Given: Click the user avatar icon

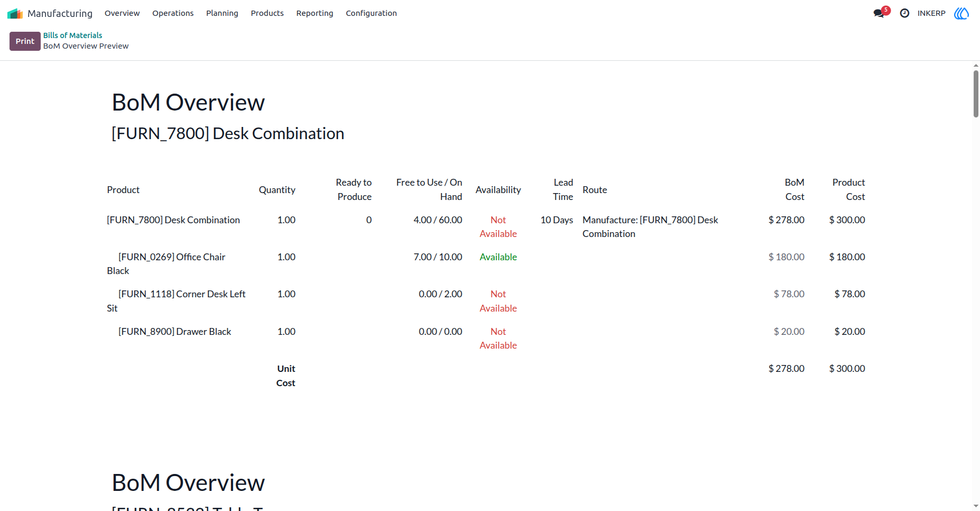Looking at the screenshot, I should pyautogui.click(x=961, y=13).
